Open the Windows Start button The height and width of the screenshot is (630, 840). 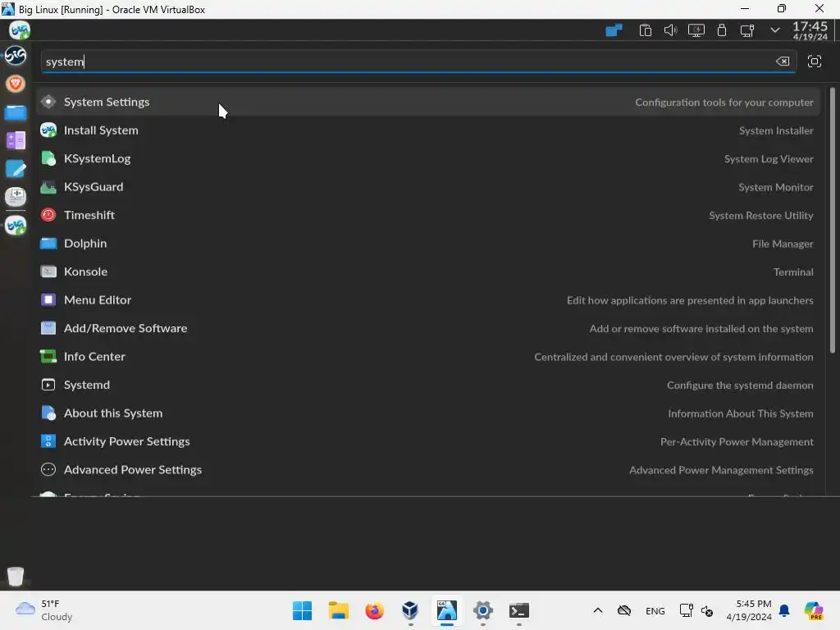pyautogui.click(x=302, y=610)
